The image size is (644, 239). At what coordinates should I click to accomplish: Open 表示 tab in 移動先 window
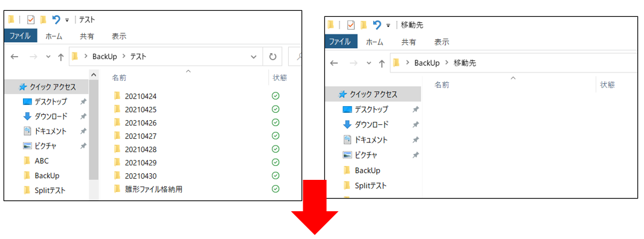click(442, 42)
